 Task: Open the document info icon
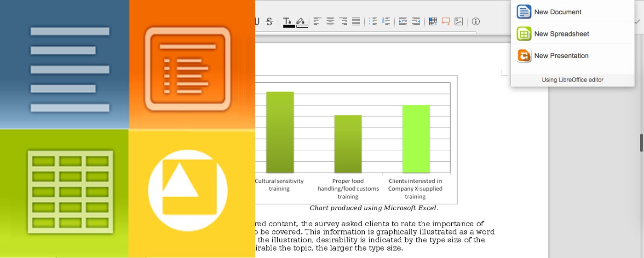tap(476, 21)
